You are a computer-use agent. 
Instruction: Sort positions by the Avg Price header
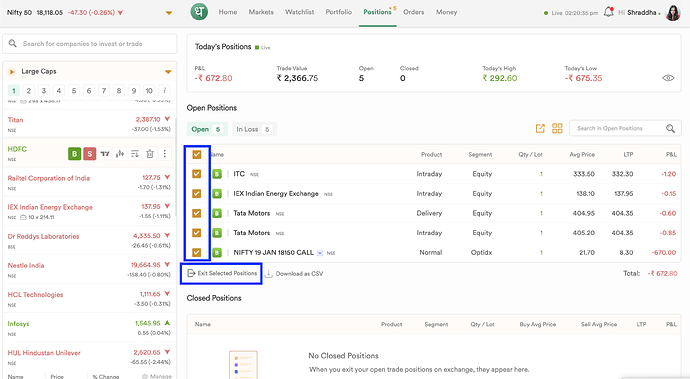[582, 155]
